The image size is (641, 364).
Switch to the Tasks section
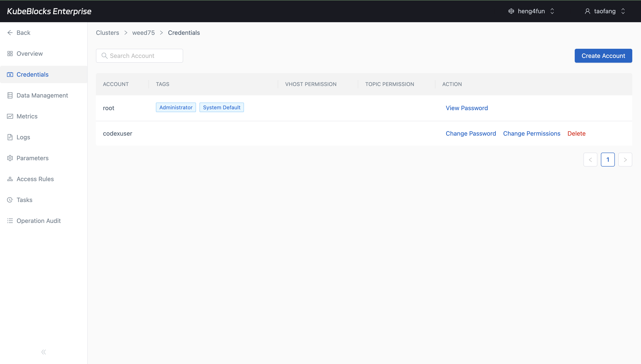(x=24, y=200)
